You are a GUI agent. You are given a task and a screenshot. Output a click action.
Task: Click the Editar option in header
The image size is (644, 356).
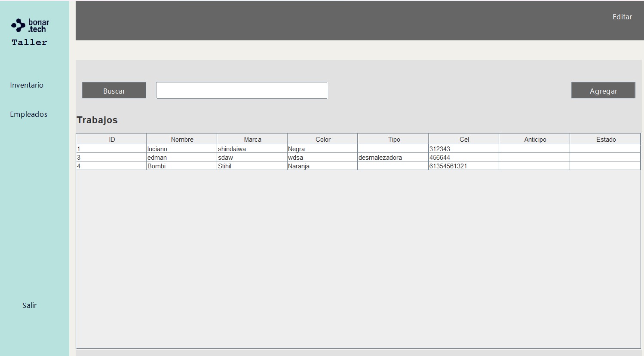[x=622, y=17]
